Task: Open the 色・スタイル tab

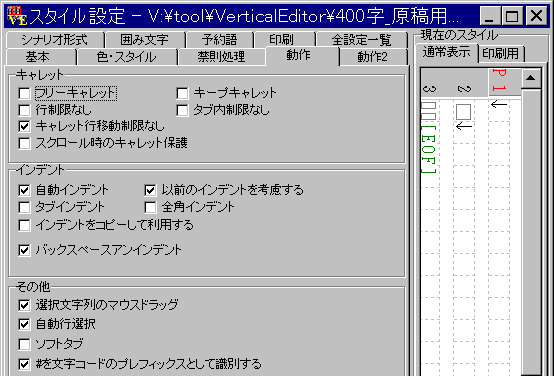Action: click(x=126, y=57)
